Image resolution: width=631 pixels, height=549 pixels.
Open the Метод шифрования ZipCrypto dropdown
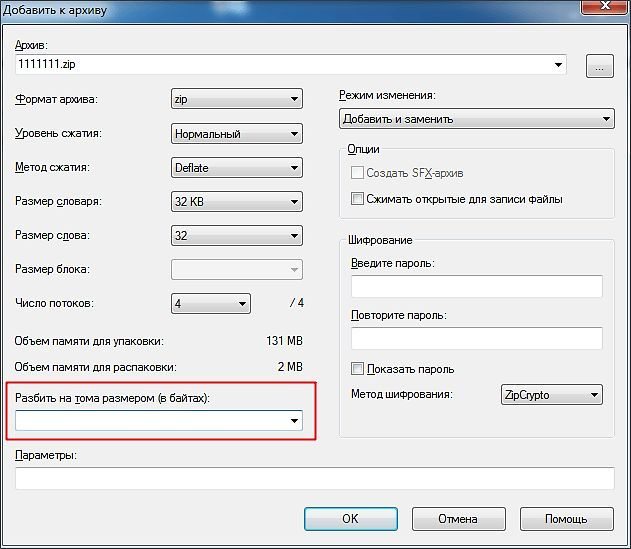click(551, 395)
